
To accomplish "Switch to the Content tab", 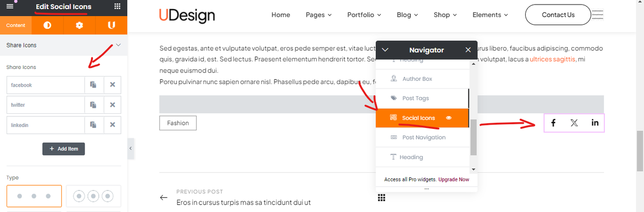I will [x=16, y=25].
